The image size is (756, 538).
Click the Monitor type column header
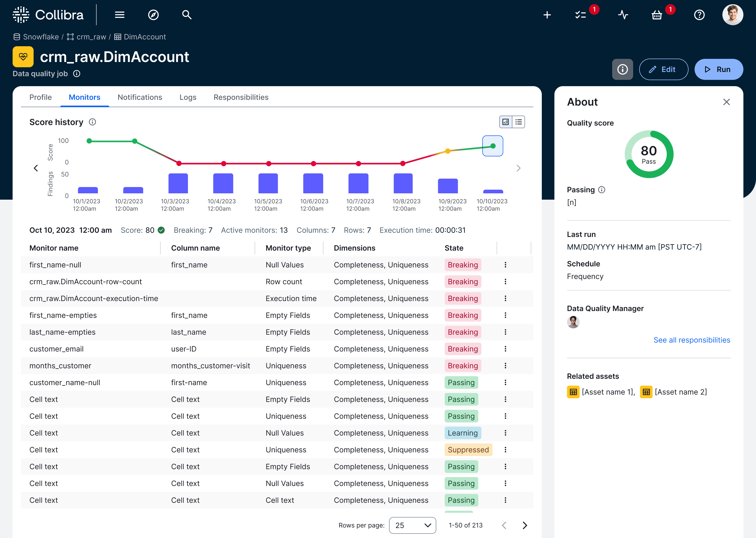[x=288, y=248]
